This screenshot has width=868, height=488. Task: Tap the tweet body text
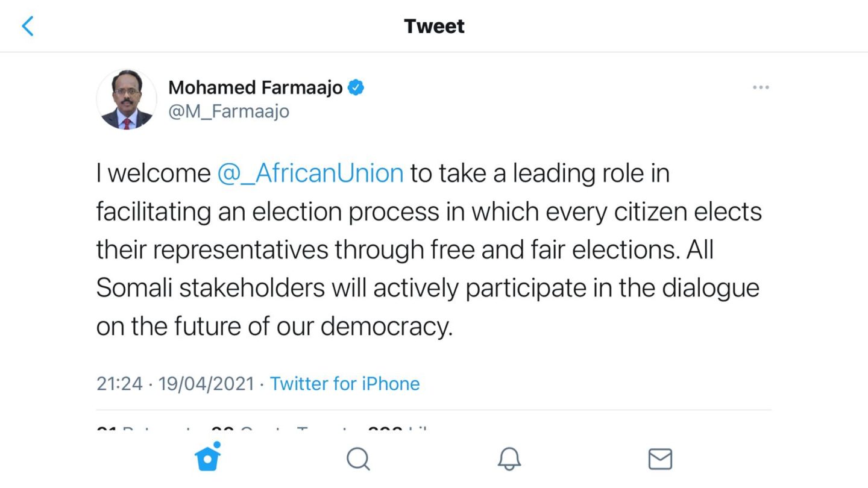pos(428,250)
